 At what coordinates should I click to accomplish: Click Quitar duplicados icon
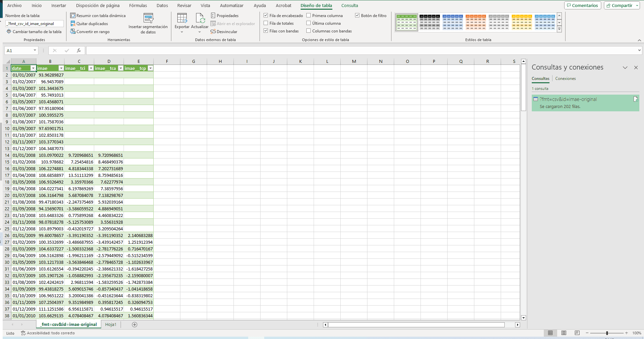(x=73, y=23)
